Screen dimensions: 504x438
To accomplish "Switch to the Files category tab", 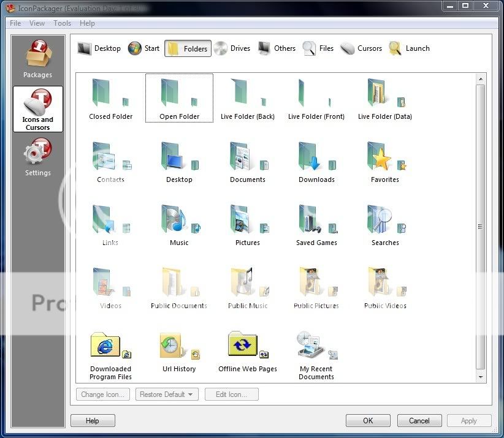I will [x=318, y=48].
